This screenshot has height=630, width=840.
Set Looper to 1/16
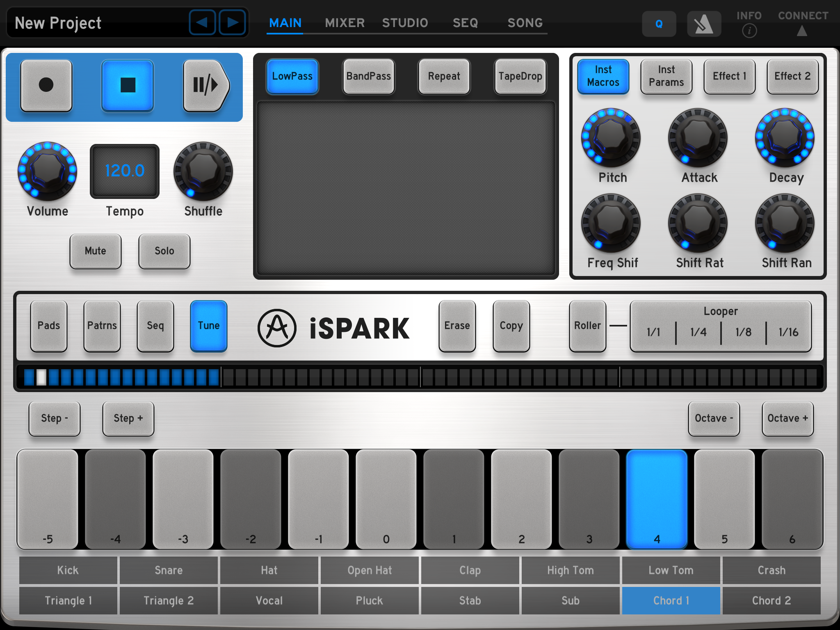(x=789, y=332)
